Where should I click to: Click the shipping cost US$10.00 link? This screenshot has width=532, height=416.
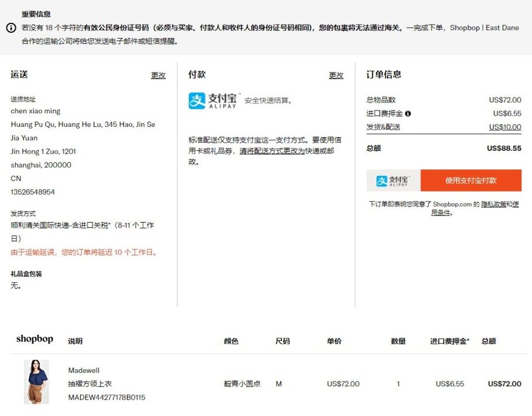coord(505,127)
